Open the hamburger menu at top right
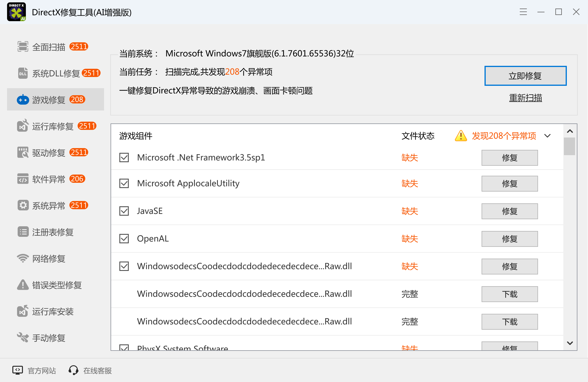Screen dimensions: 588x382 [523, 12]
